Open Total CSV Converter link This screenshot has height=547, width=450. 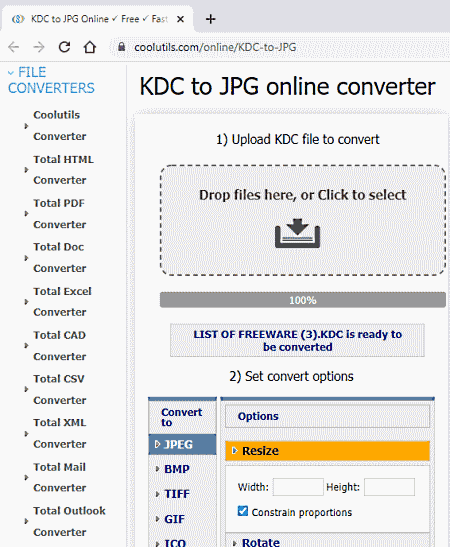[60, 389]
